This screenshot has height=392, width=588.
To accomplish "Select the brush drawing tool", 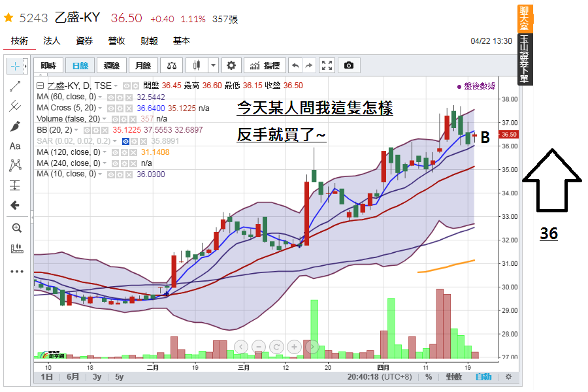I will (x=15, y=126).
